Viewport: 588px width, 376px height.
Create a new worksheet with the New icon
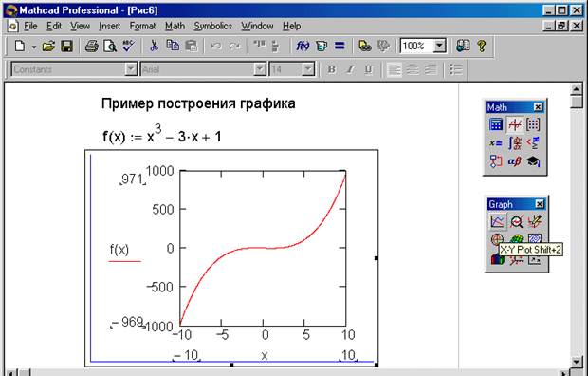(x=20, y=47)
